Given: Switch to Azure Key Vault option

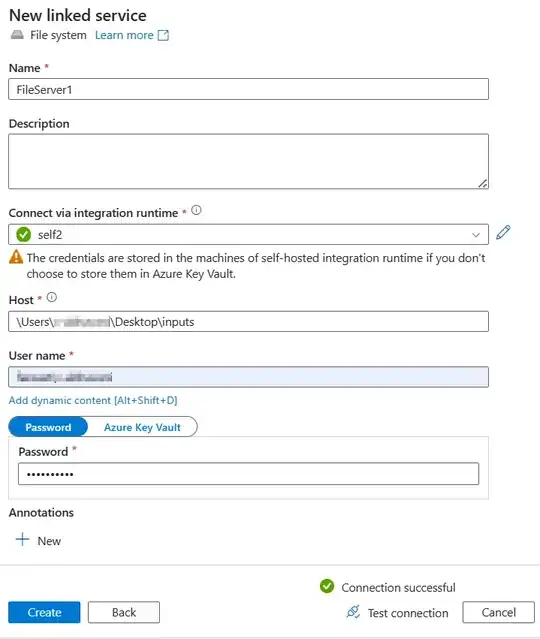Looking at the screenshot, I should point(142,427).
